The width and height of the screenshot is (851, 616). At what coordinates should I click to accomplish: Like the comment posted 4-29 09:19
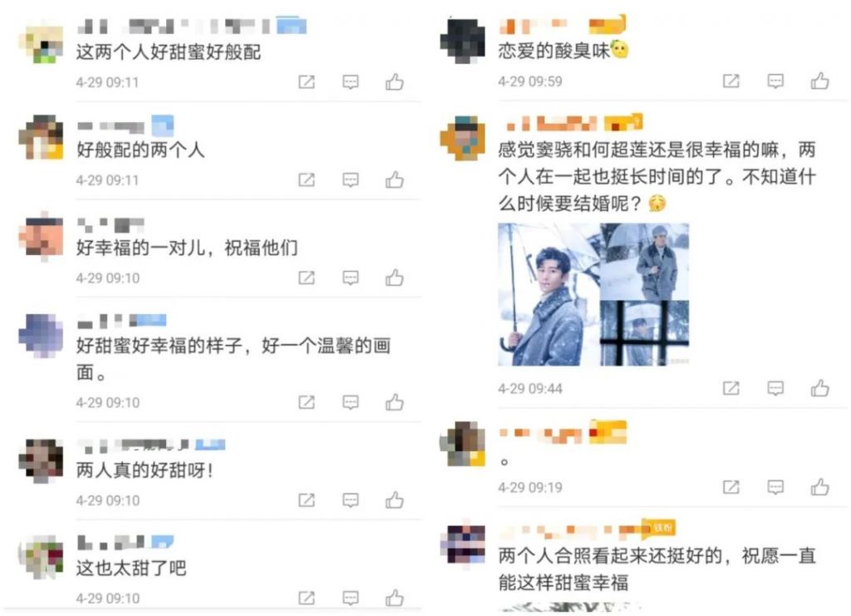(819, 487)
